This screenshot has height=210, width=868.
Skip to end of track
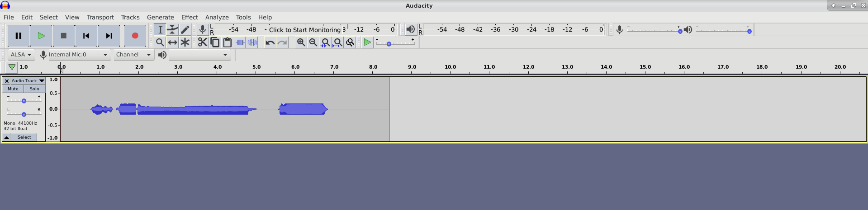(x=109, y=36)
